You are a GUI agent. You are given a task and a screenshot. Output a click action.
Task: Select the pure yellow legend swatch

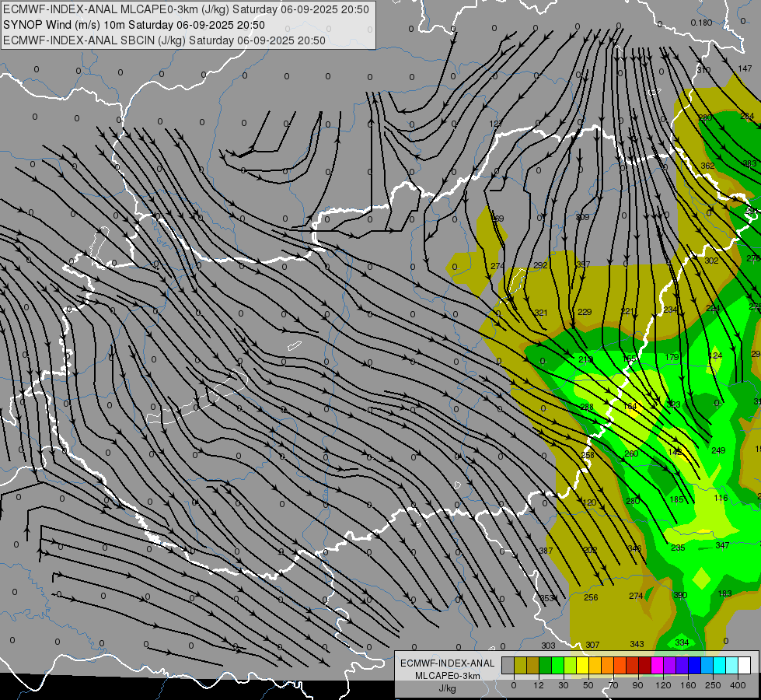point(582,665)
